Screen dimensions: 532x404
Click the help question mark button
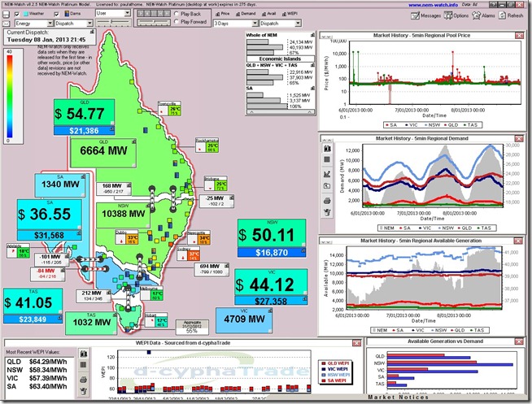click(494, 5)
